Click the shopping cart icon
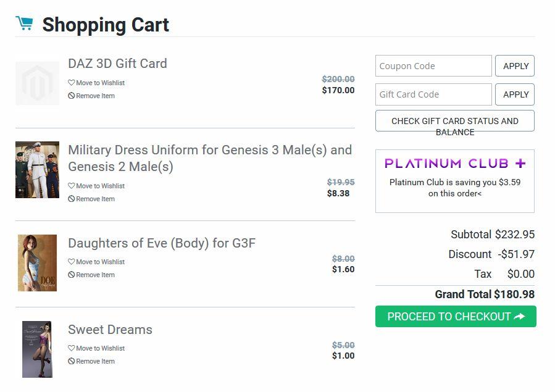 tap(25, 23)
